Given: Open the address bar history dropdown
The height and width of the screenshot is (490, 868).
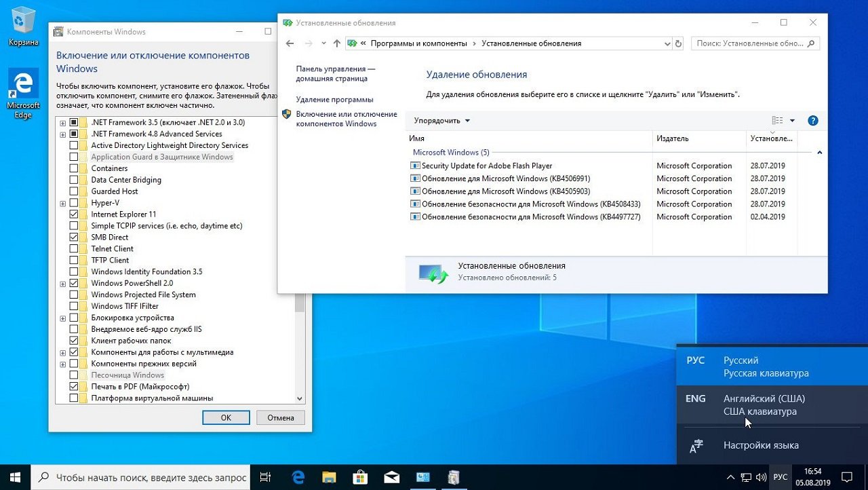Looking at the screenshot, I should pos(667,43).
